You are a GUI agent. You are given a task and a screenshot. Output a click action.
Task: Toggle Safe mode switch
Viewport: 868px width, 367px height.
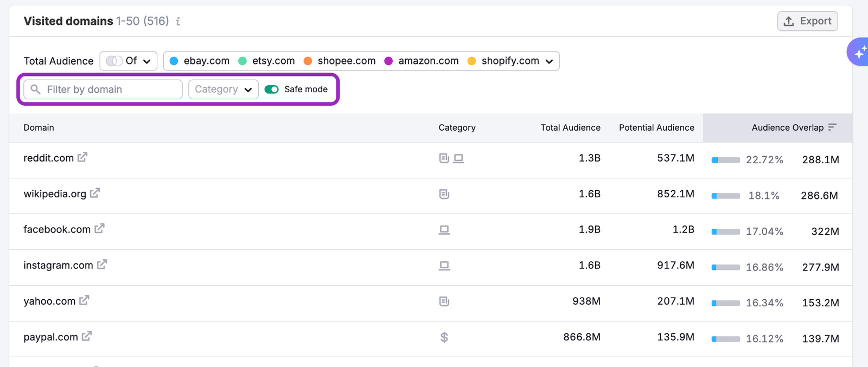click(x=272, y=89)
